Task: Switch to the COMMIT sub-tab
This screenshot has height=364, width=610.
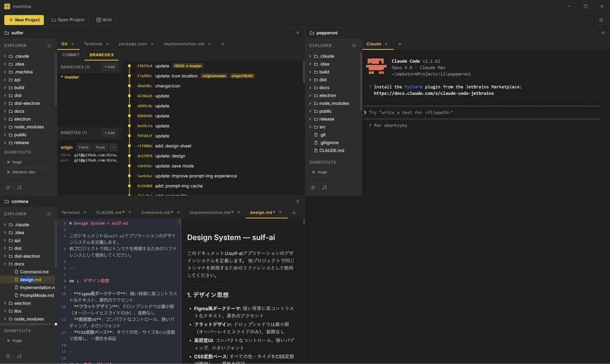Action: [x=71, y=55]
